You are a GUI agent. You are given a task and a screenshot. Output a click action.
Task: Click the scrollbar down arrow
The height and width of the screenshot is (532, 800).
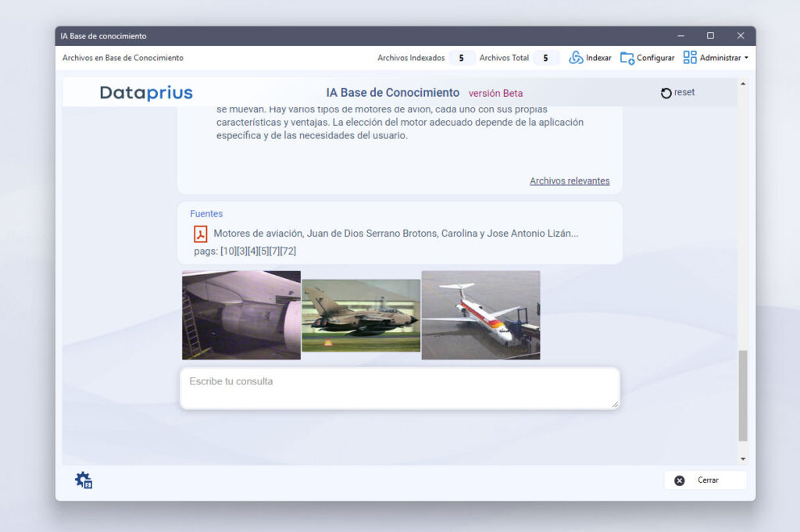coord(742,459)
